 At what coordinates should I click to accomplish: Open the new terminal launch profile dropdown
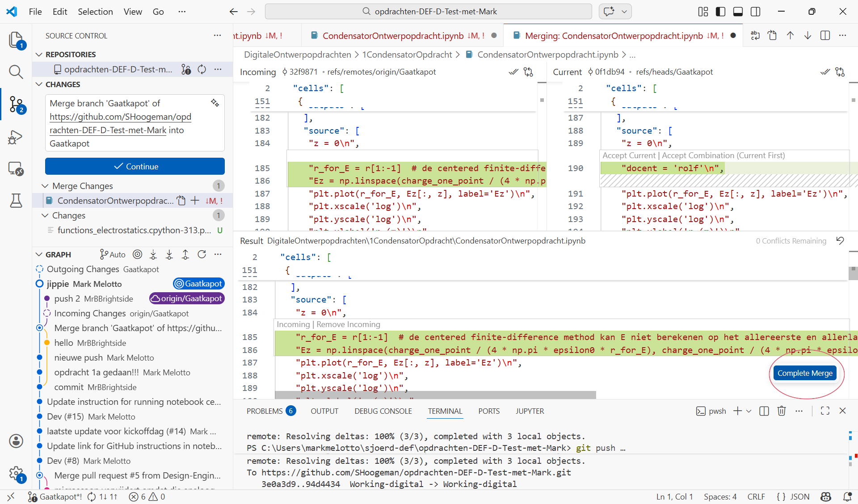click(749, 411)
